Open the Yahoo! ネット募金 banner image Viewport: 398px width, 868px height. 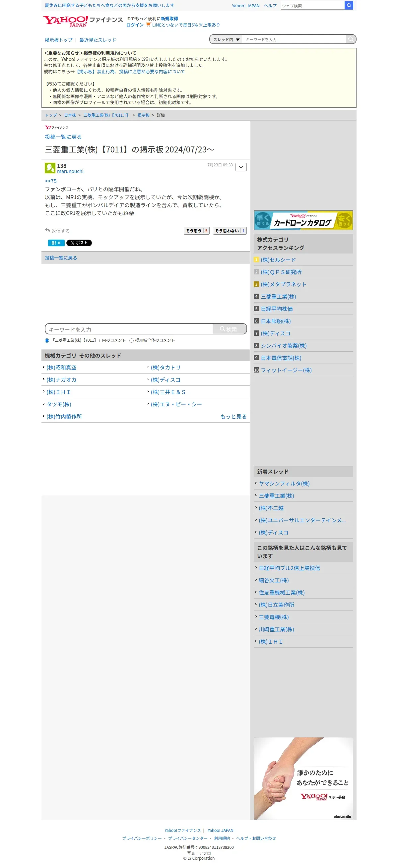tap(303, 779)
